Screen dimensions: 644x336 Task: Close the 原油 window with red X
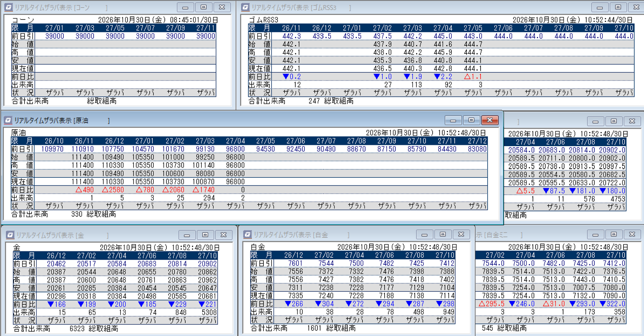[490, 120]
